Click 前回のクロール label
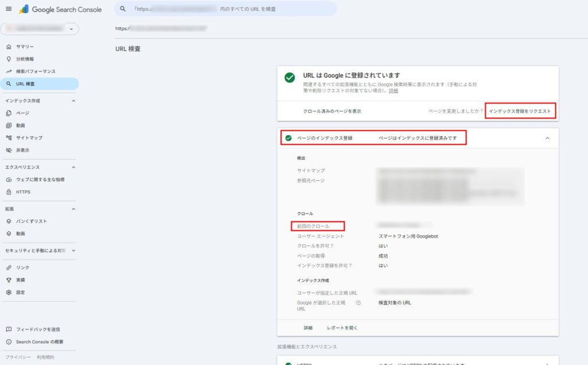Viewport: 588px width, 365px height. click(x=313, y=226)
